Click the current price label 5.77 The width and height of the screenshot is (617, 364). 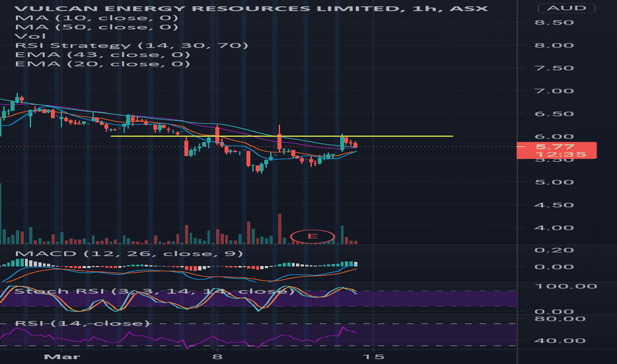pos(555,146)
